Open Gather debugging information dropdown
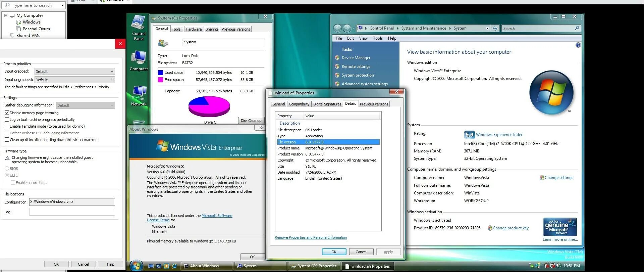644x272 pixels. click(x=86, y=105)
